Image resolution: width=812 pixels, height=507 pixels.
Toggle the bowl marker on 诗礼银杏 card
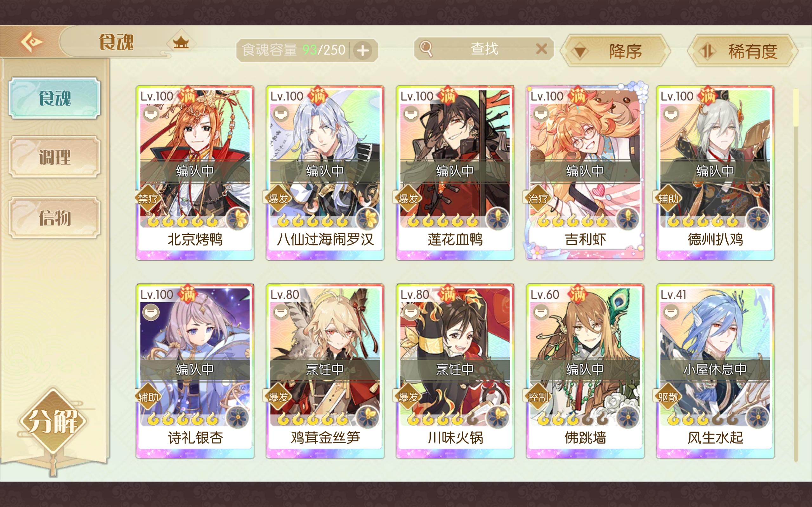click(x=151, y=312)
